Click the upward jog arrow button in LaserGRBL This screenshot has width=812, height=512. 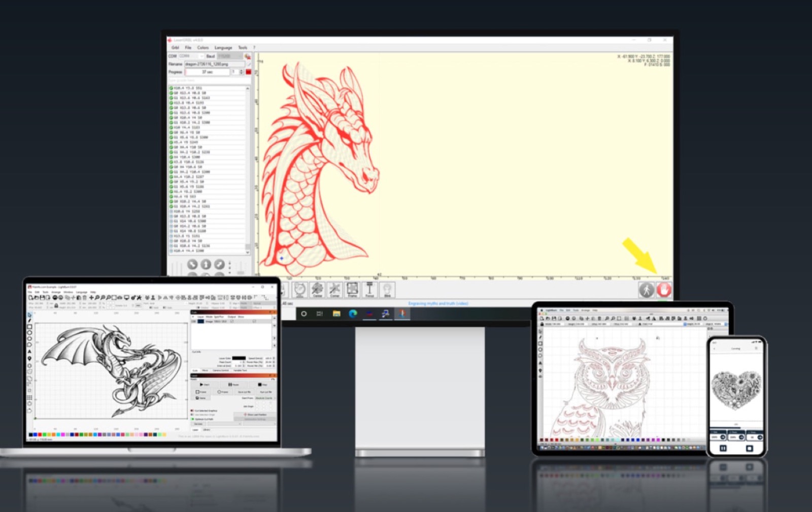coord(206,264)
